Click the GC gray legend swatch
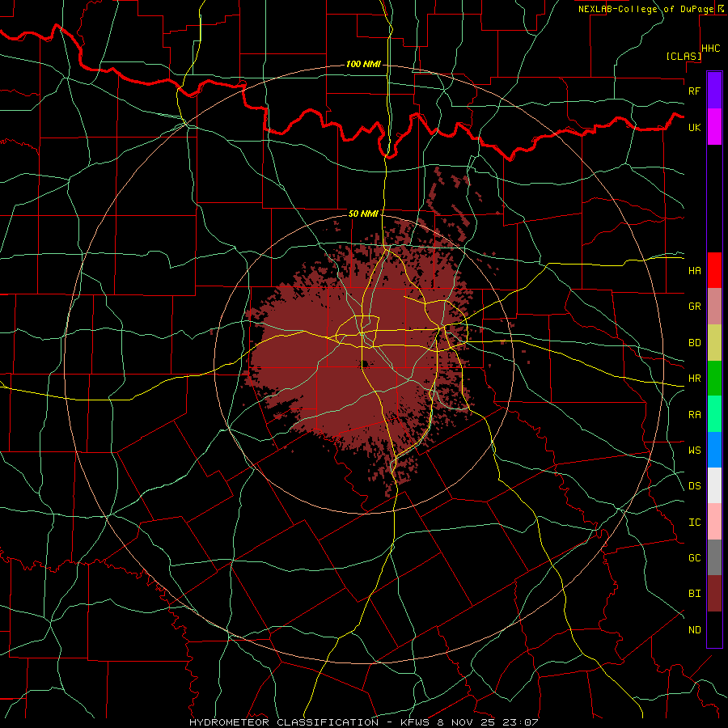728x728 pixels. point(714,557)
